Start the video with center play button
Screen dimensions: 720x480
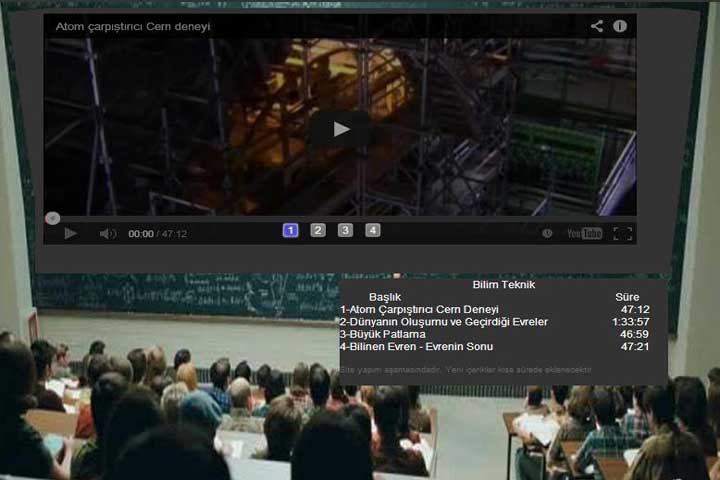[340, 130]
